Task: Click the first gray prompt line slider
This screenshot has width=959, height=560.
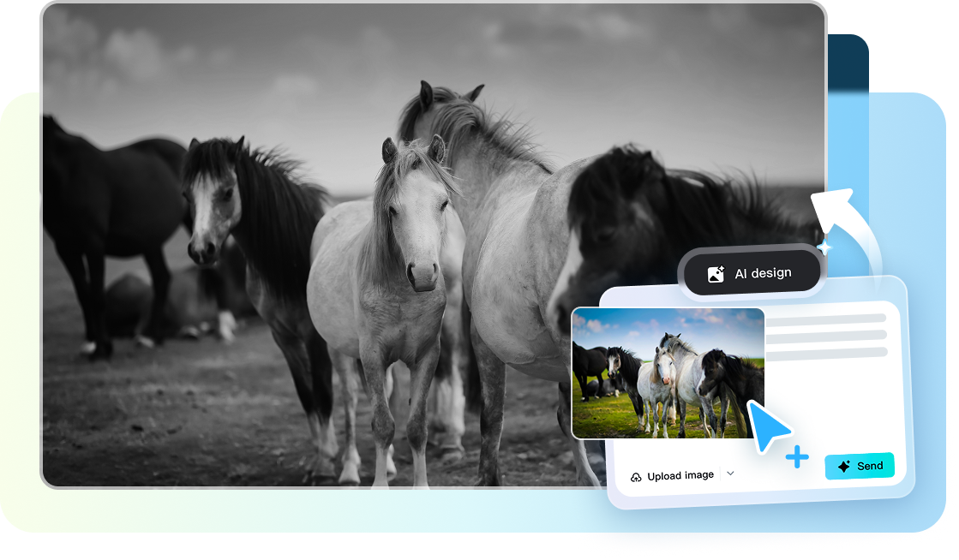Action: pyautogui.click(x=827, y=319)
